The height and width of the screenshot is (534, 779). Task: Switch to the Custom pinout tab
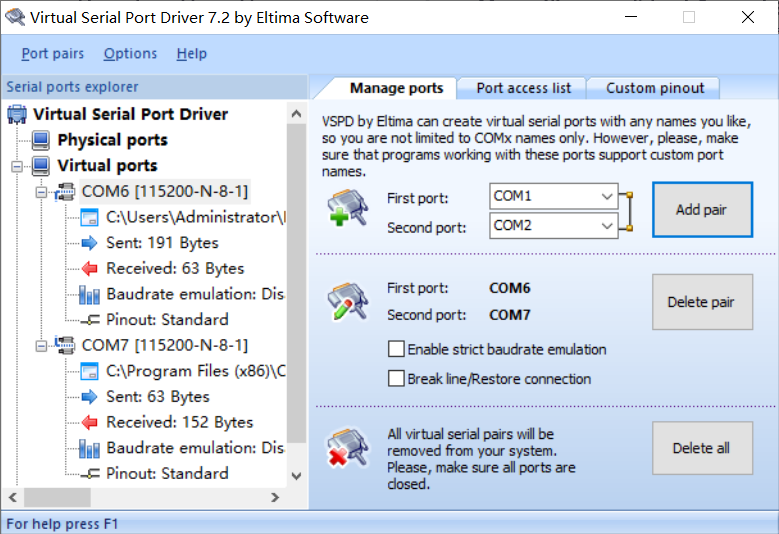coord(655,88)
